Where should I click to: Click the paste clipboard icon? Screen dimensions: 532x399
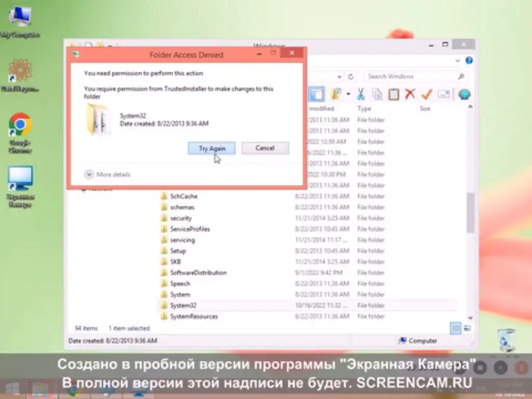[394, 94]
